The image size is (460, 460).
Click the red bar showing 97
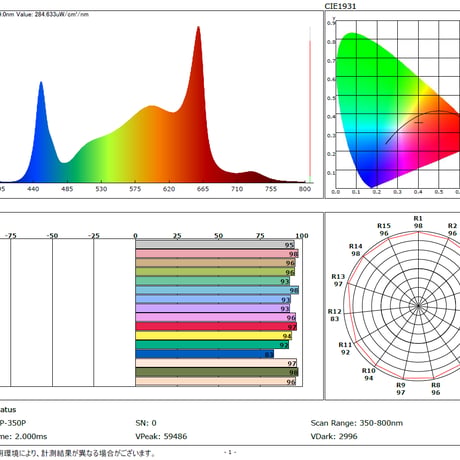pyautogui.click(x=216, y=326)
